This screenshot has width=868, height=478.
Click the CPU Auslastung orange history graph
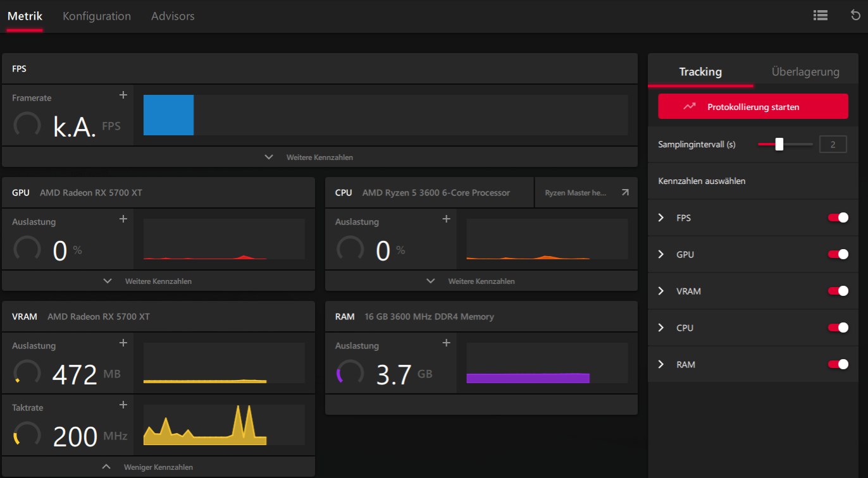[547, 239]
